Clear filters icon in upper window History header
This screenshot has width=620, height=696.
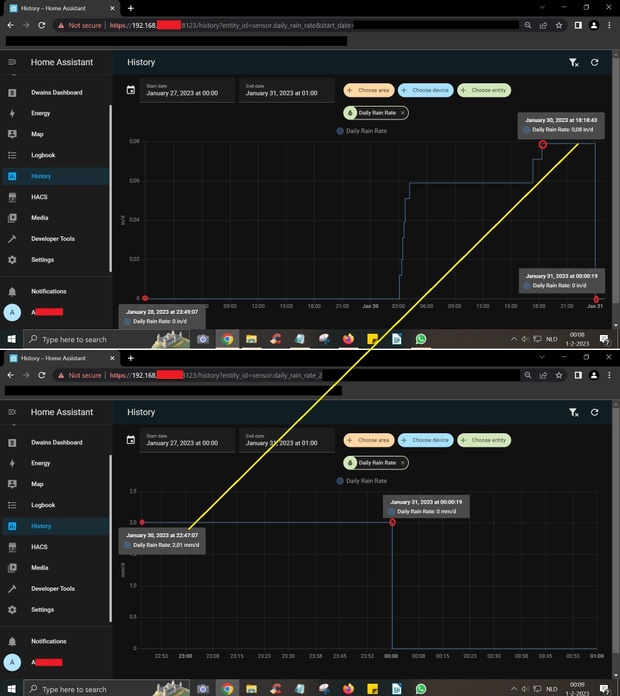click(574, 63)
